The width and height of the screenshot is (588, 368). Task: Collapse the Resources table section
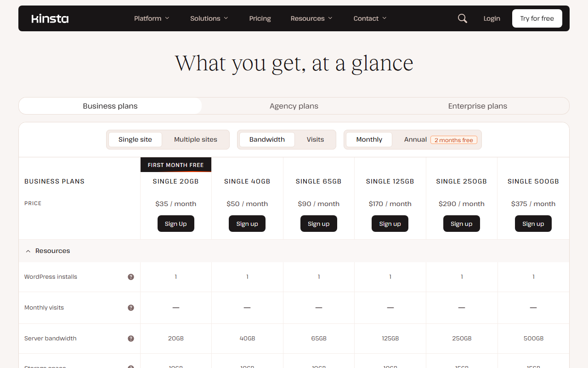pyautogui.click(x=294, y=251)
